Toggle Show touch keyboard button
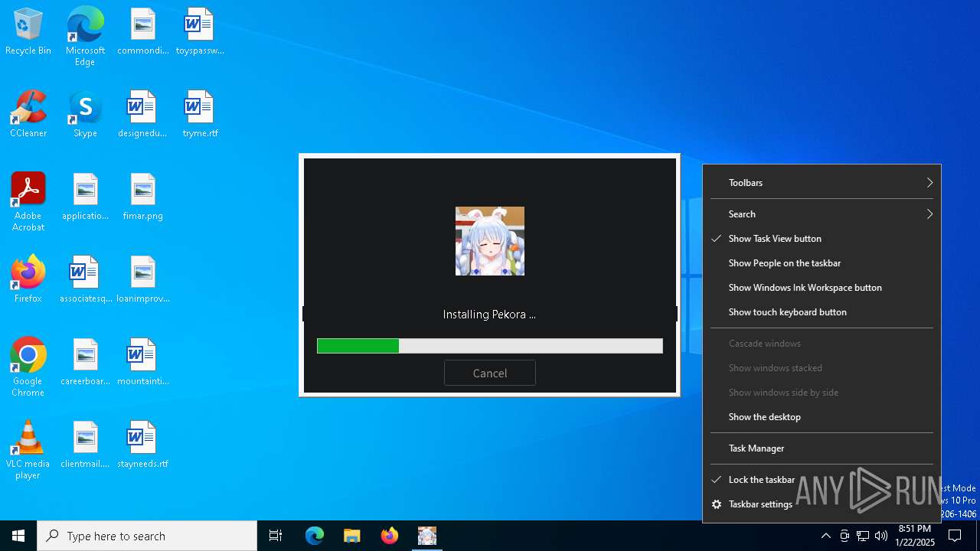The height and width of the screenshot is (551, 980). [822, 312]
